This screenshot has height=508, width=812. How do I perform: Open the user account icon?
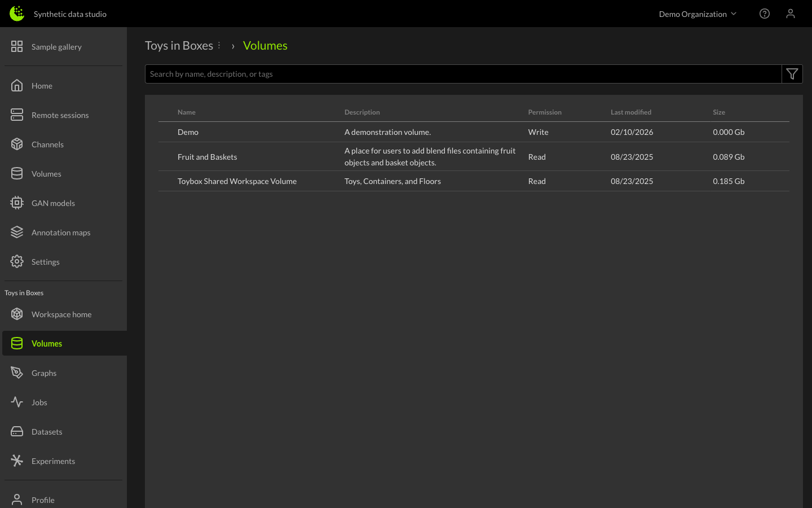(790, 14)
